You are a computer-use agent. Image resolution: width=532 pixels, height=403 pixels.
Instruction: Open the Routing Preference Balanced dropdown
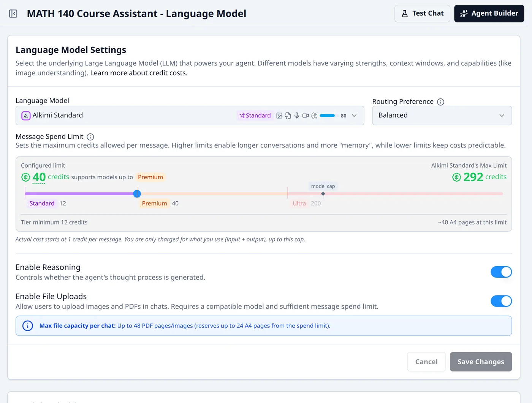click(442, 115)
